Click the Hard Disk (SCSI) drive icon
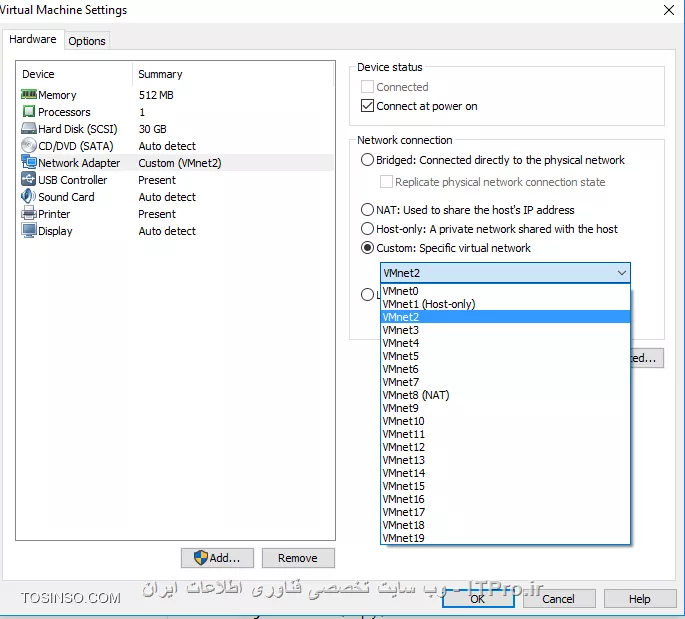The width and height of the screenshot is (685, 619). click(x=29, y=128)
